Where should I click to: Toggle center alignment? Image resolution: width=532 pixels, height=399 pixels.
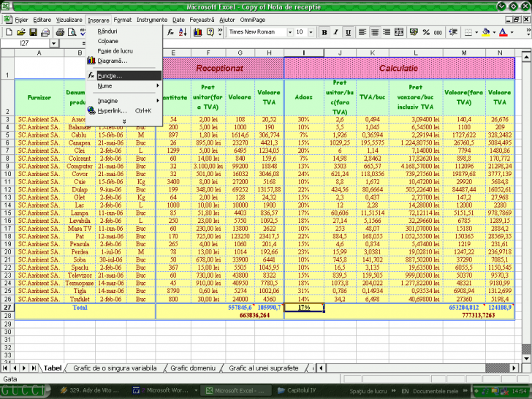(375, 32)
